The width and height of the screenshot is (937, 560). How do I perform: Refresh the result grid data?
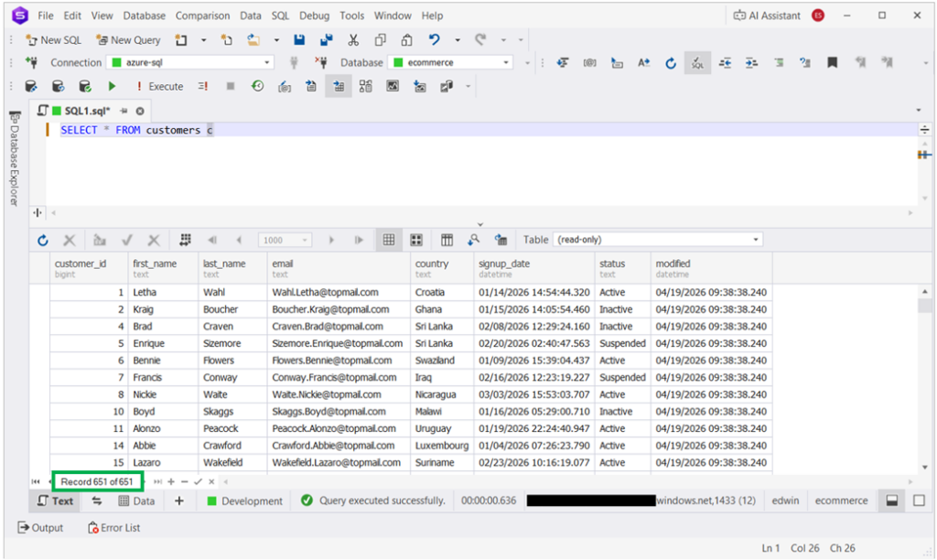[x=42, y=241]
